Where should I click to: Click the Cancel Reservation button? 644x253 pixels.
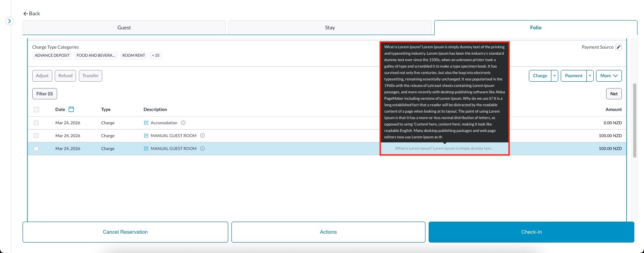[x=125, y=232]
